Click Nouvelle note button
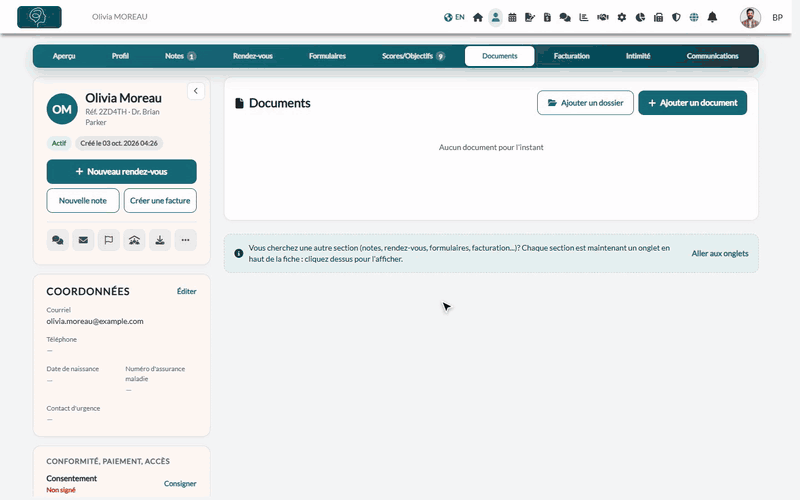 pyautogui.click(x=83, y=201)
